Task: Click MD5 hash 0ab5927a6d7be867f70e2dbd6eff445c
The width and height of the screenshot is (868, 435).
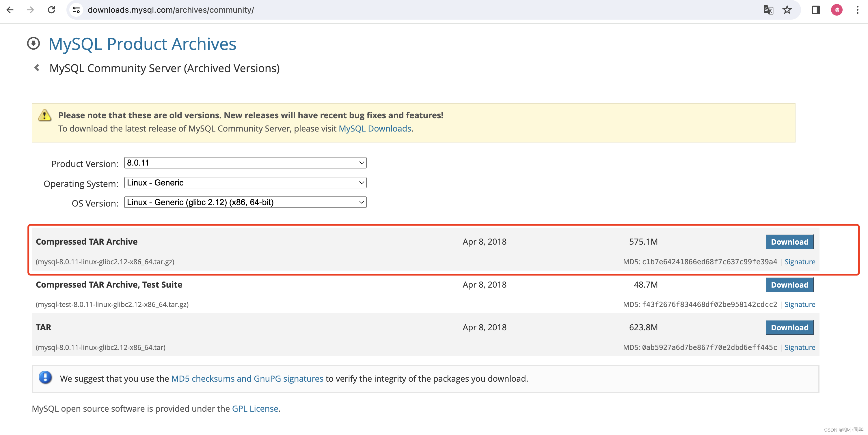Action: pyautogui.click(x=709, y=348)
